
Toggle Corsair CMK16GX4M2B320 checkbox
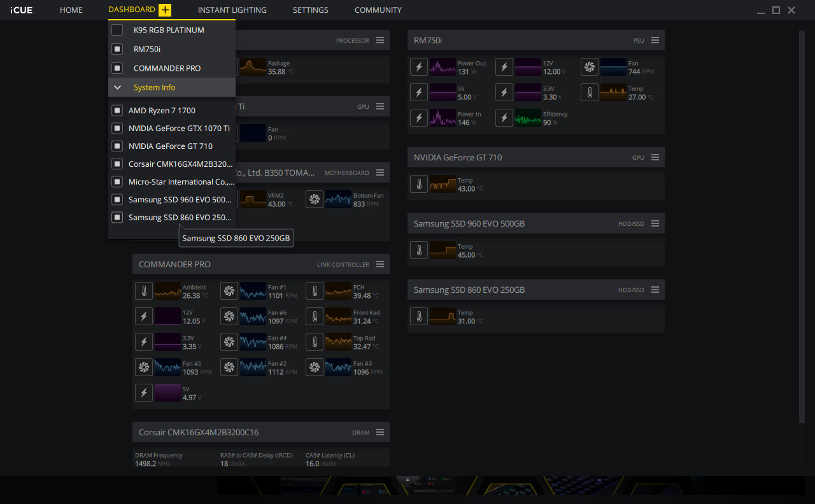point(117,164)
